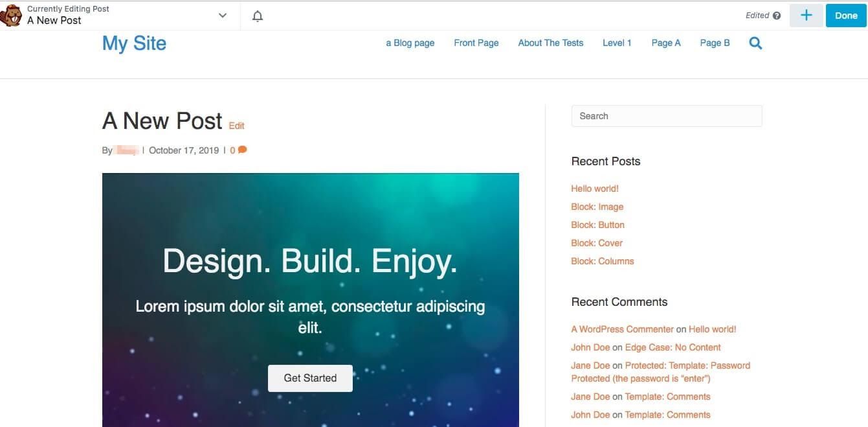The height and width of the screenshot is (427, 868).
Task: Select Level 1 in the navigation menu
Action: point(616,43)
